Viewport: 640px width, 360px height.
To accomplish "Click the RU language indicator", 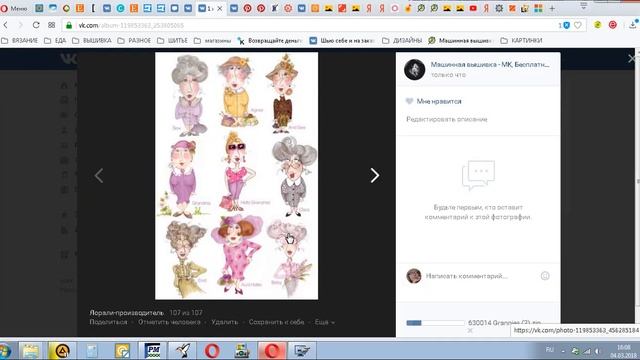I will [550, 350].
